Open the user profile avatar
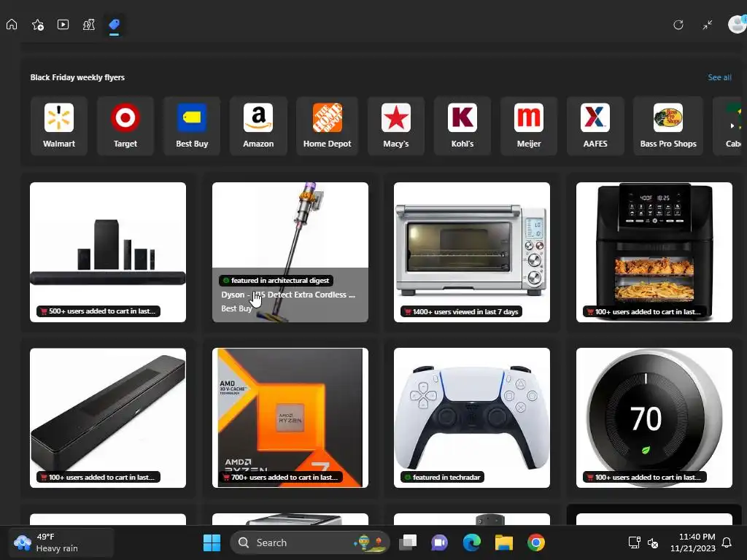 click(x=737, y=24)
